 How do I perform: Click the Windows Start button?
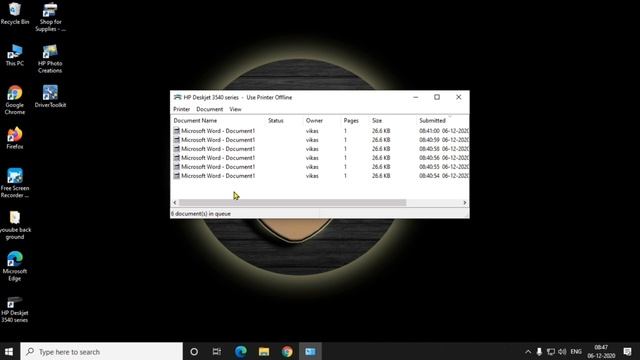[9, 351]
